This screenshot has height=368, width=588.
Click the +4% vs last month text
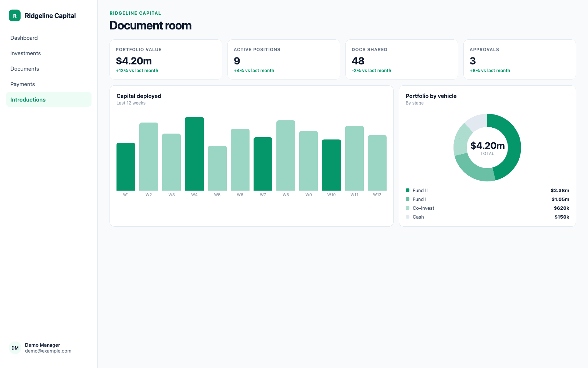coord(254,71)
